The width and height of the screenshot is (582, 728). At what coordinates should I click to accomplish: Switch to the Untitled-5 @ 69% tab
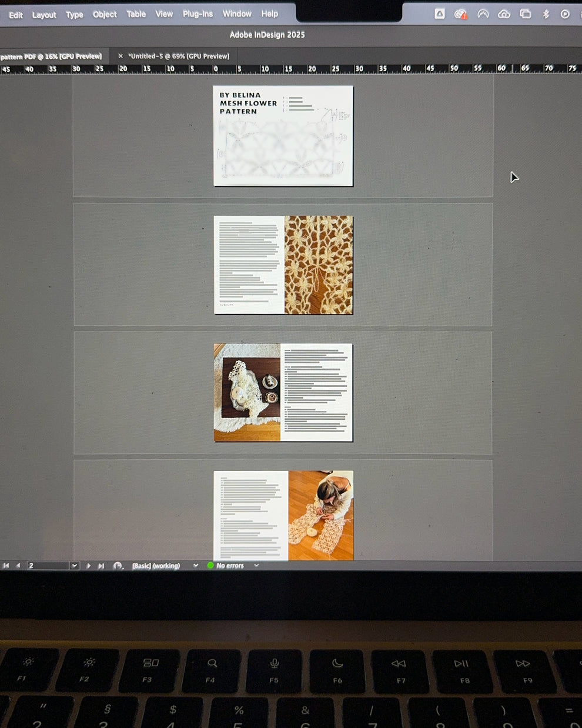pyautogui.click(x=179, y=56)
